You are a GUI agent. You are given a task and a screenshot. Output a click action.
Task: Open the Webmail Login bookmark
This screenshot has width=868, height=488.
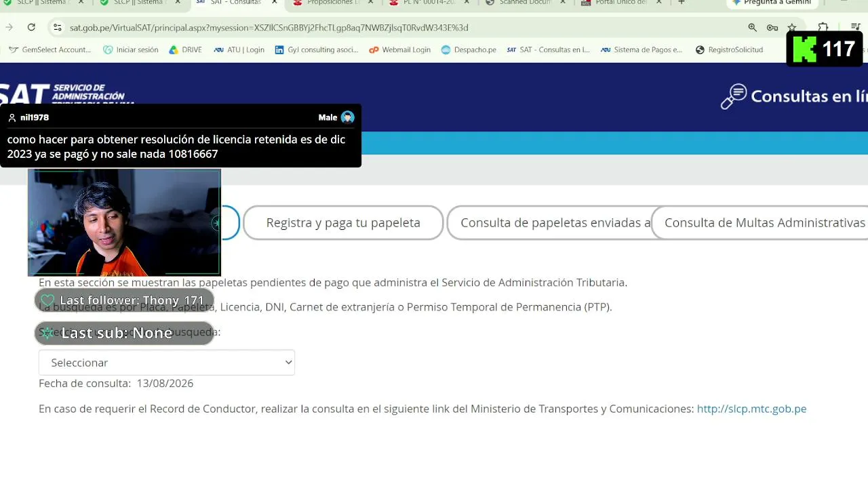click(x=399, y=49)
